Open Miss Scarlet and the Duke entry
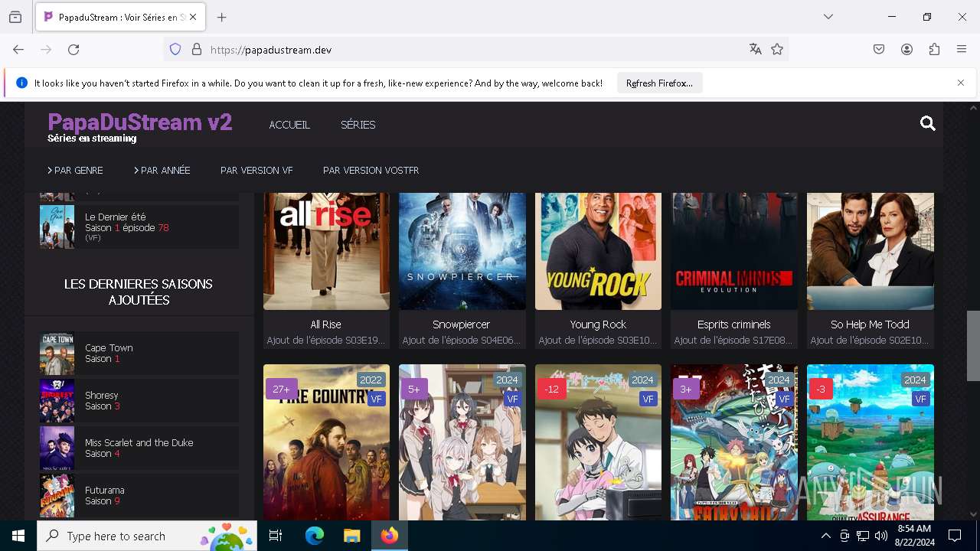Image resolution: width=980 pixels, height=551 pixels. coord(139,448)
